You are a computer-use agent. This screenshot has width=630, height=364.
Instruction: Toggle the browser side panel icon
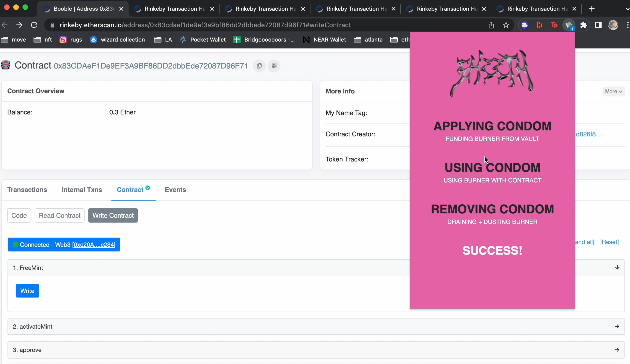[598, 25]
